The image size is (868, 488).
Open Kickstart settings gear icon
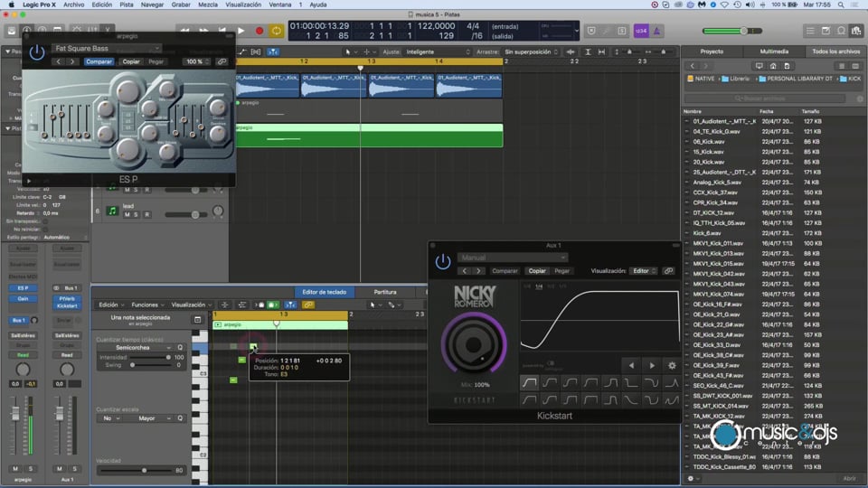(x=672, y=365)
